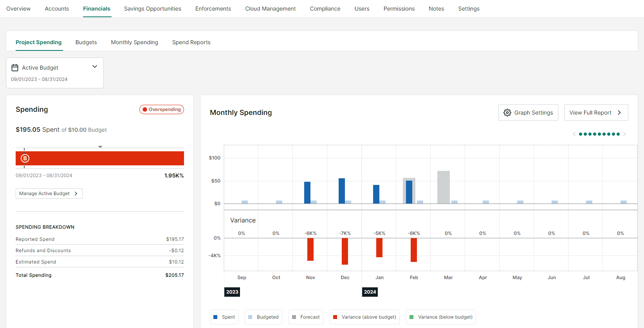644x328 pixels.
Task: Click the SPENDING BREAKDOWN heading
Action: point(45,227)
